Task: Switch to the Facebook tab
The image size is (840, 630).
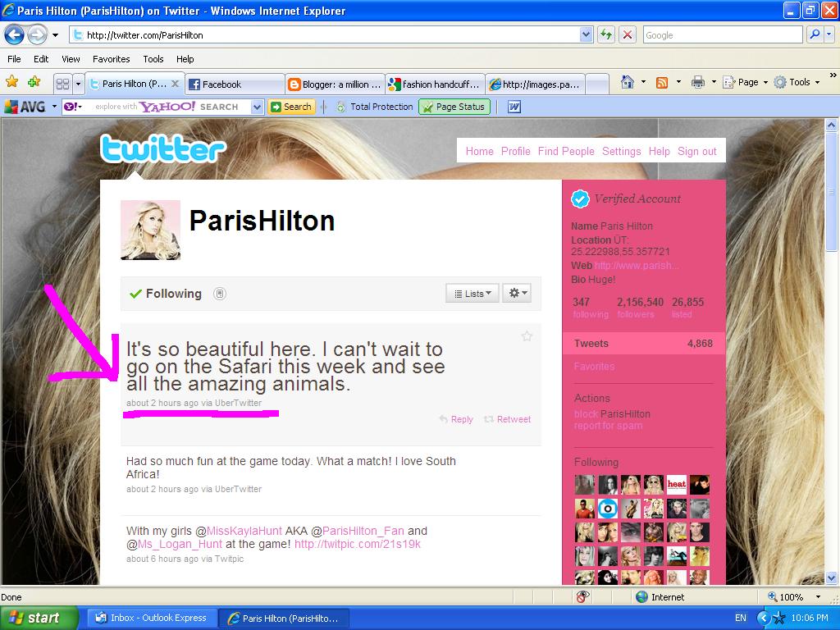Action: pyautogui.click(x=235, y=84)
